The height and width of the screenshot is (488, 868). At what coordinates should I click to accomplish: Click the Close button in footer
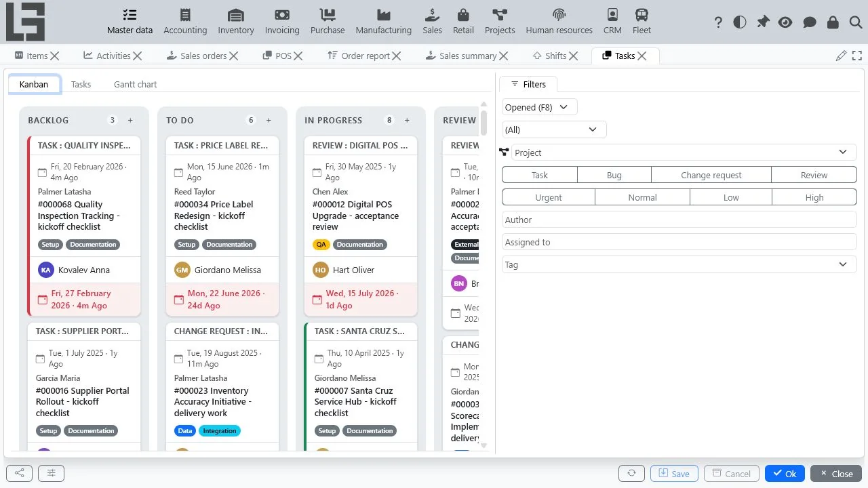836,473
